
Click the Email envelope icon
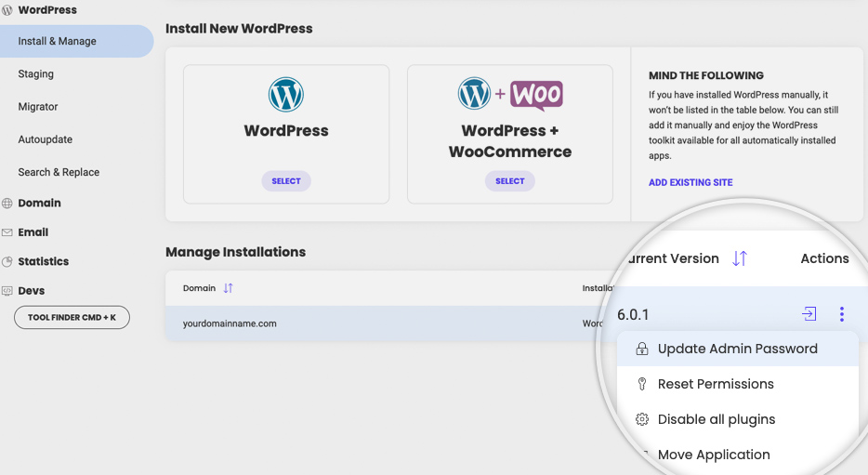coord(7,232)
